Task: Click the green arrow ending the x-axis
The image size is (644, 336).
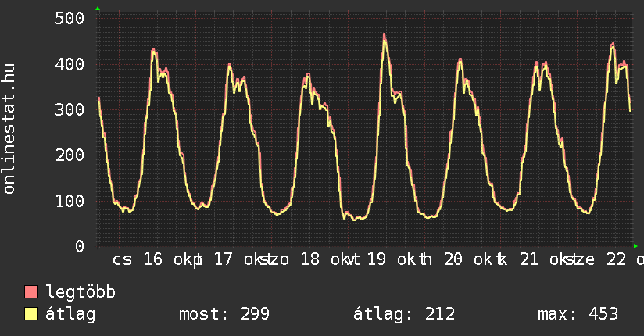Action: click(x=635, y=246)
